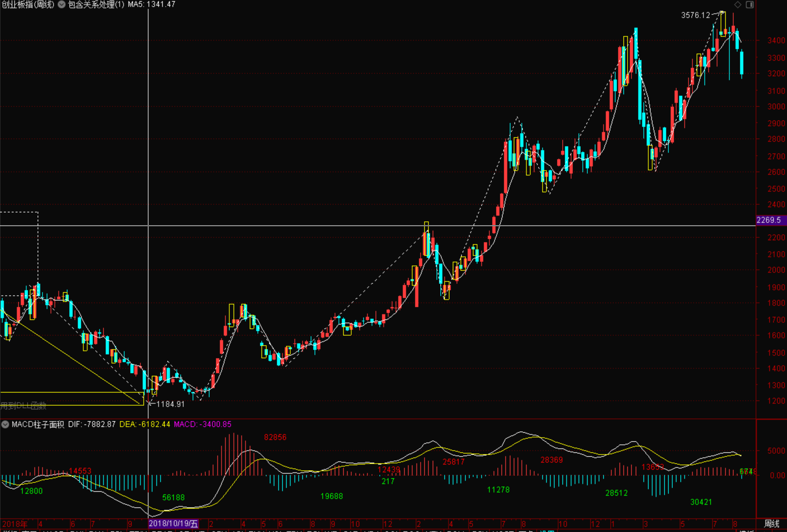Click the 1184.91 lowest price annotation

click(x=170, y=405)
